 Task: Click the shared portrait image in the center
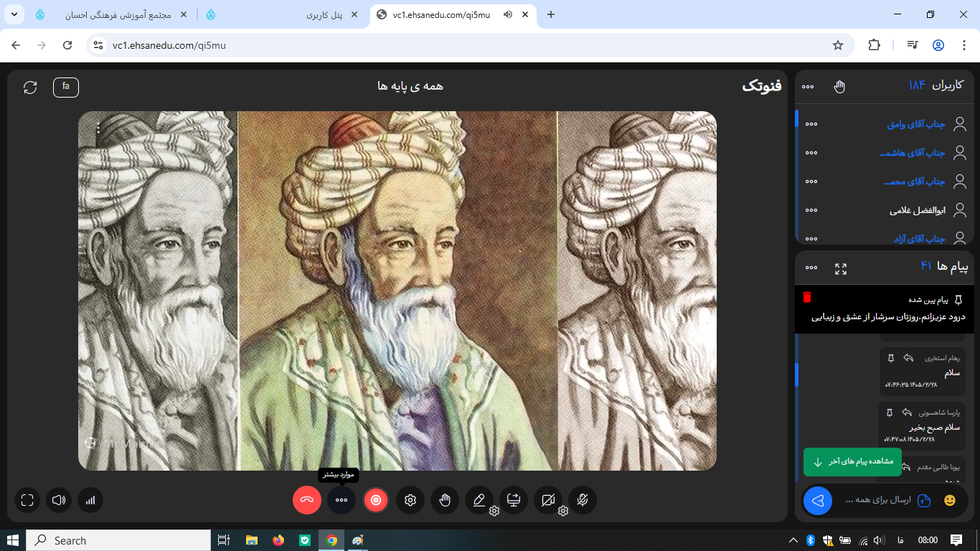[x=397, y=291]
